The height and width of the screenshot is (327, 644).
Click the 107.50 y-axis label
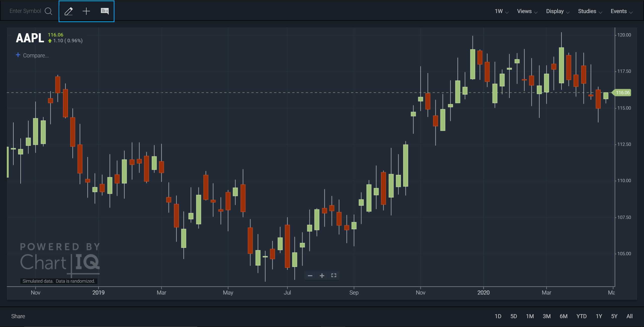pyautogui.click(x=624, y=217)
